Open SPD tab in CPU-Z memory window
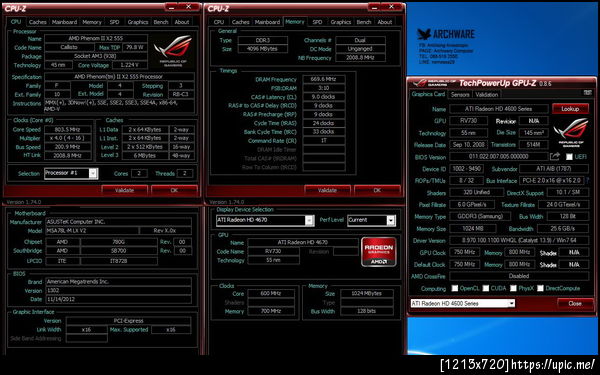This screenshot has height=375, width=600. tap(317, 22)
